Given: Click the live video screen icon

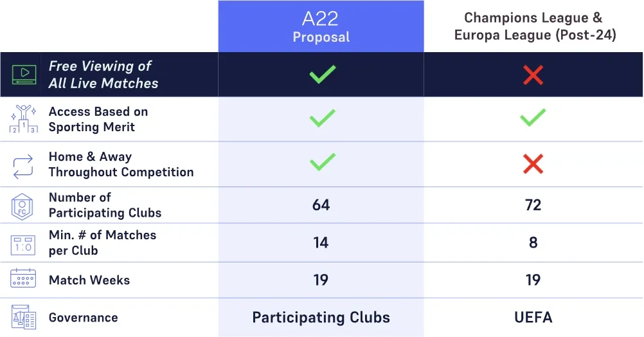Looking at the screenshot, I should pyautogui.click(x=24, y=75).
